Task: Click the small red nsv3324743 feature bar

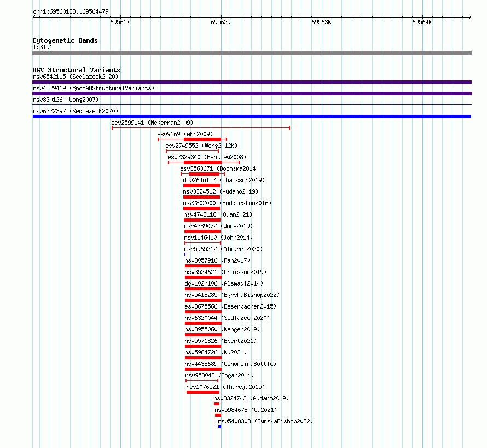Action: coord(217,404)
